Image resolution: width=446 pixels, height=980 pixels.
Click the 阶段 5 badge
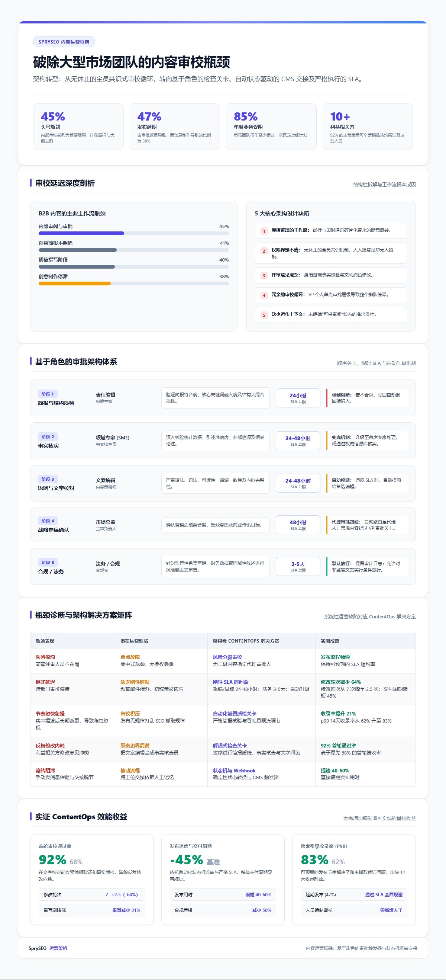click(x=48, y=562)
